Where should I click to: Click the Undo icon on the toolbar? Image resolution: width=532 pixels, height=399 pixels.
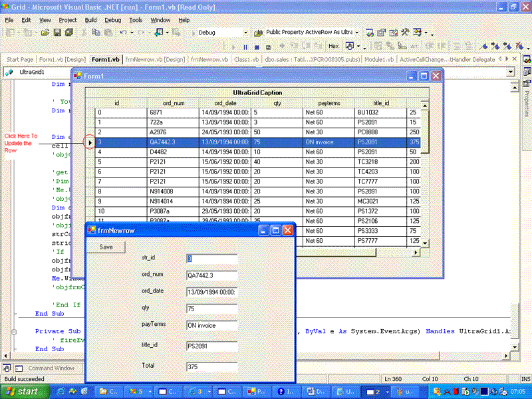[x=122, y=32]
